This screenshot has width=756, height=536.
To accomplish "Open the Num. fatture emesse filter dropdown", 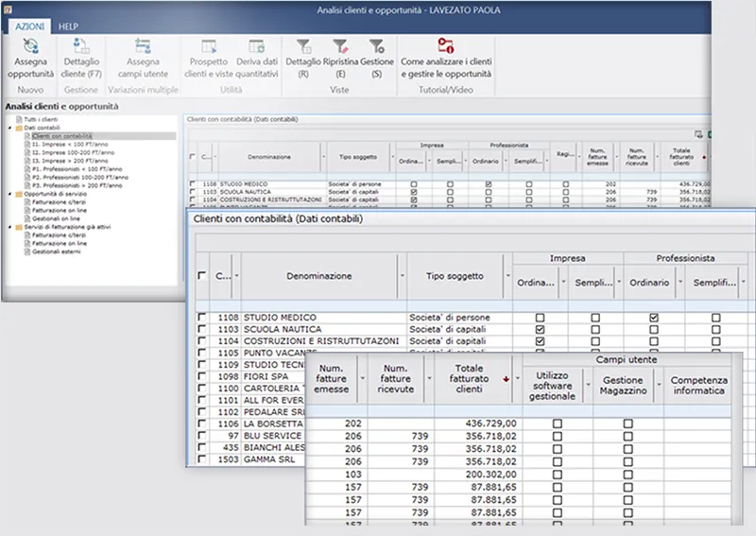I will click(363, 379).
